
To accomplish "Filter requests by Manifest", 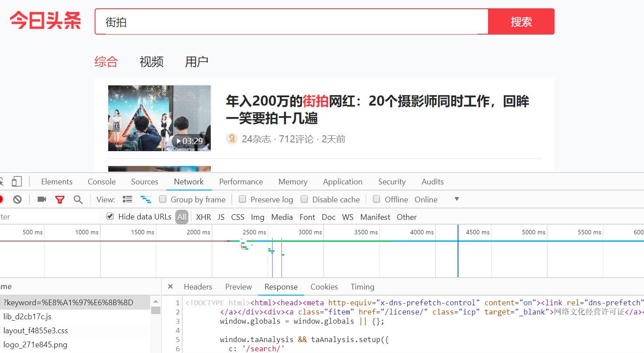I will click(x=375, y=217).
